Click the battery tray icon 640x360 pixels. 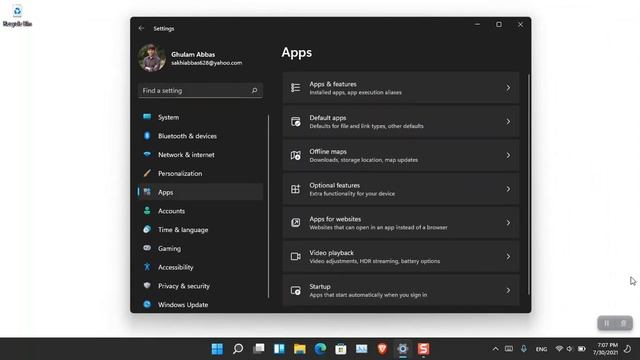pos(582,349)
